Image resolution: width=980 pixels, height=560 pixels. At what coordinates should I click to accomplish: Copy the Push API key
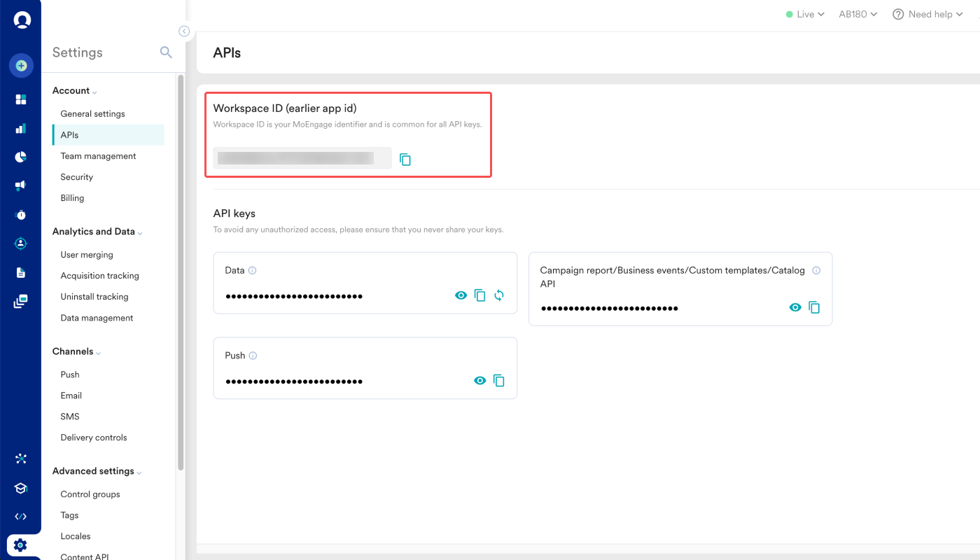499,381
